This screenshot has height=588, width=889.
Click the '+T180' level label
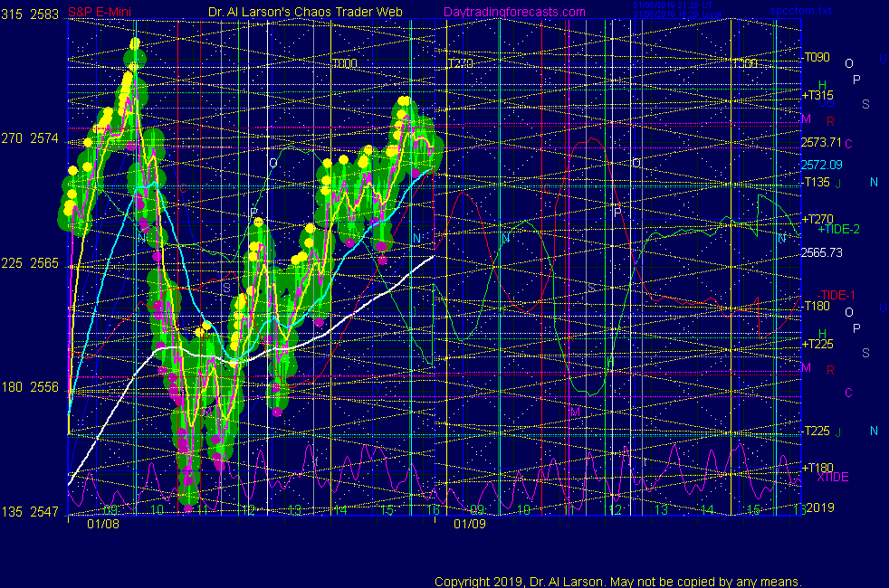coord(817,468)
